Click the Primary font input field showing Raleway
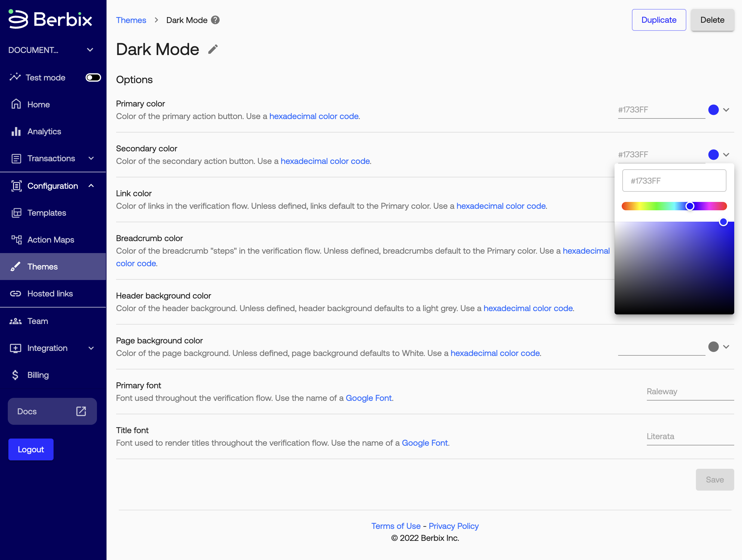The height and width of the screenshot is (560, 742). 690,392
